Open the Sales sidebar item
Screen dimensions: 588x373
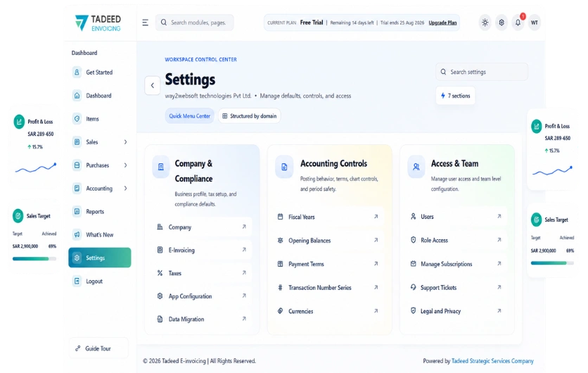(x=100, y=142)
